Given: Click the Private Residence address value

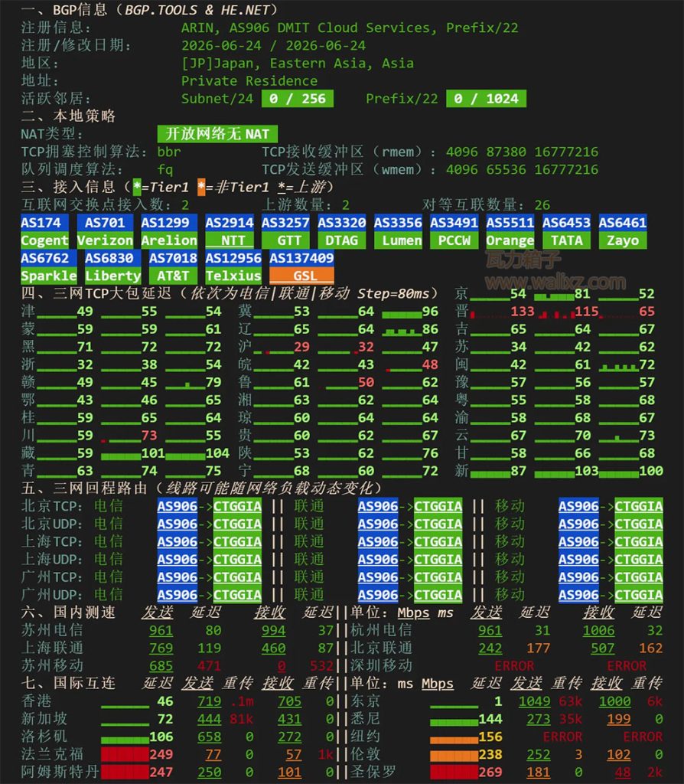Looking at the screenshot, I should [x=249, y=81].
